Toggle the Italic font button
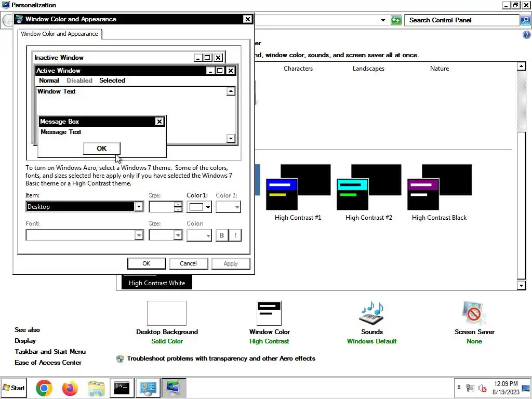Viewport: 532px width, 399px height. click(x=235, y=235)
